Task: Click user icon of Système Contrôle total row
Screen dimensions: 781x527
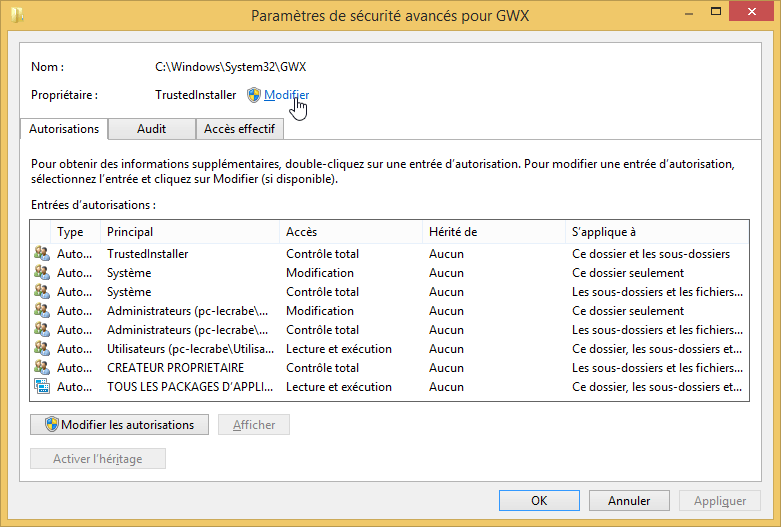Action: [42, 291]
